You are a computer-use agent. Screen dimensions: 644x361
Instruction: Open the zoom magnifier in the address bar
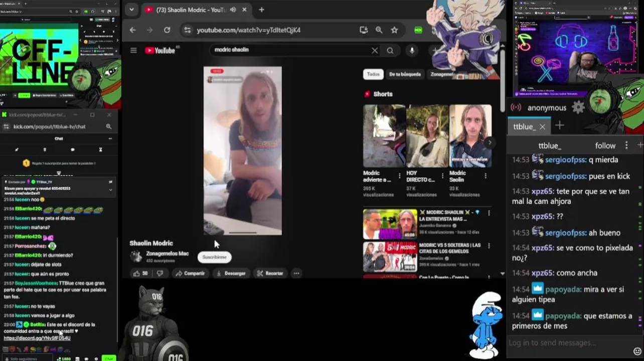tap(379, 30)
